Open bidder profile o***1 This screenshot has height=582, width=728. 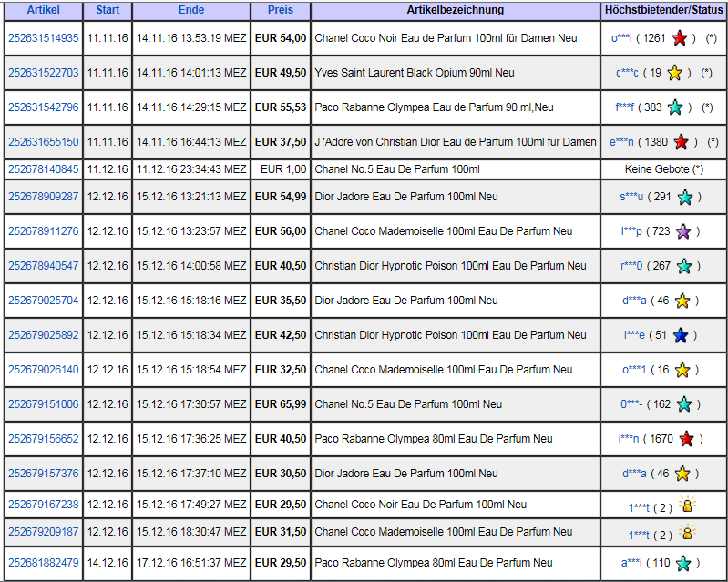tap(634, 370)
